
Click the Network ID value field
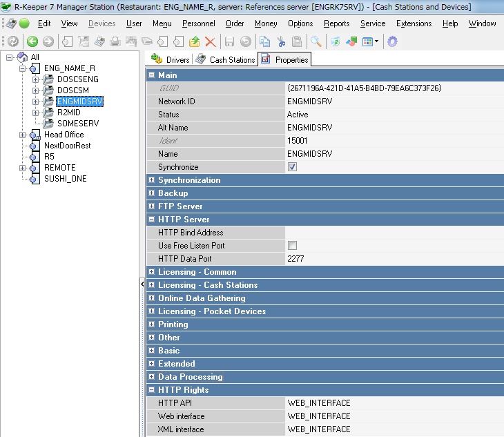[x=394, y=101]
